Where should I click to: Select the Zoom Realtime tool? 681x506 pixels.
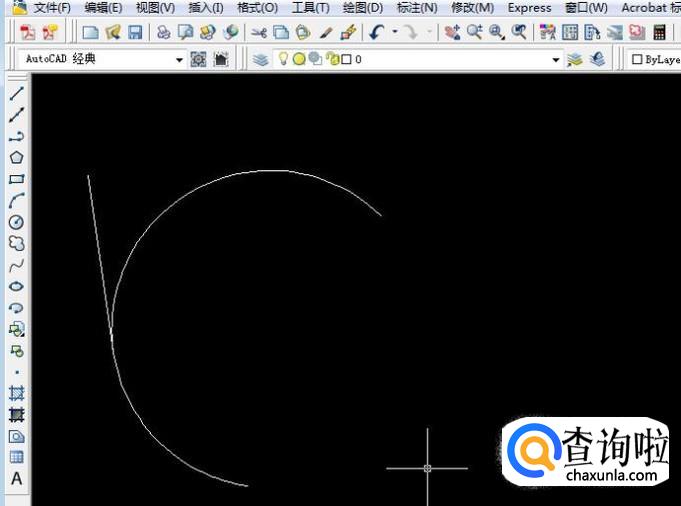click(474, 32)
